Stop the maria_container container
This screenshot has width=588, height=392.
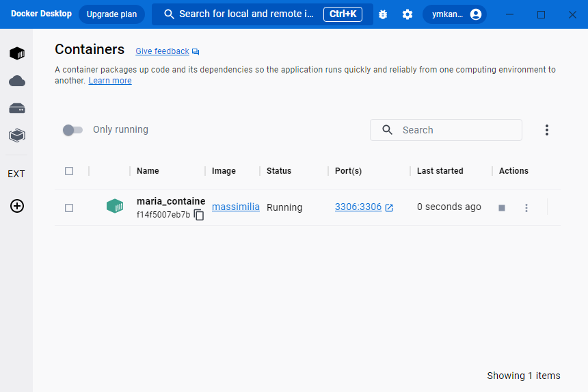pyautogui.click(x=502, y=208)
